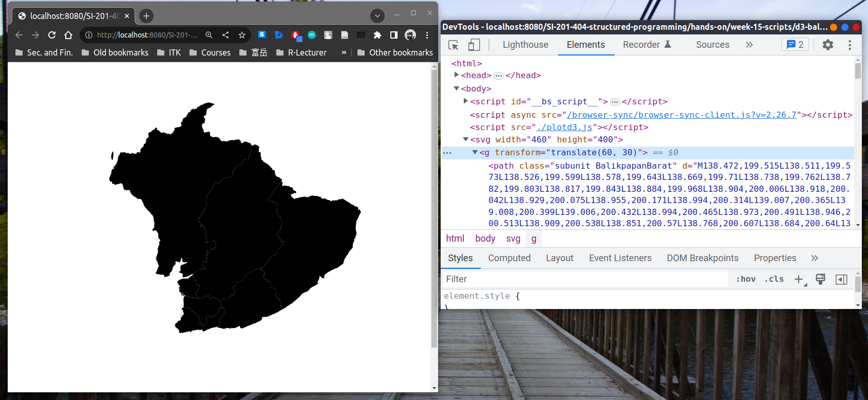Open the zoom magnifier in address bar
This screenshot has height=400, width=868.
tap(209, 35)
